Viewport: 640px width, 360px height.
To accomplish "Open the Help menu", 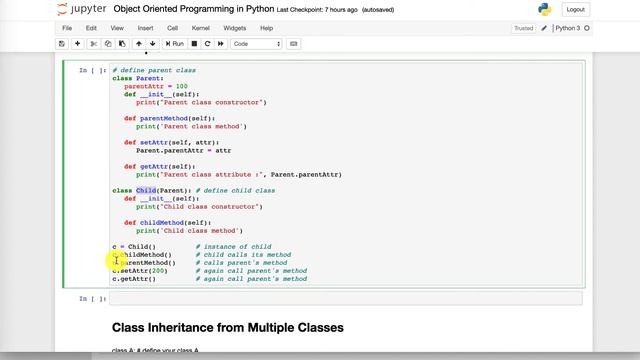I will pyautogui.click(x=266, y=28).
